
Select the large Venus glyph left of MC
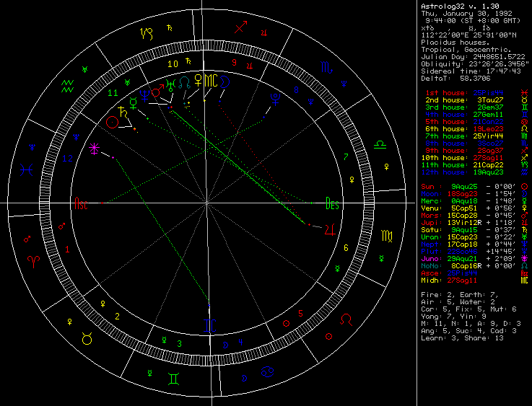(198, 81)
